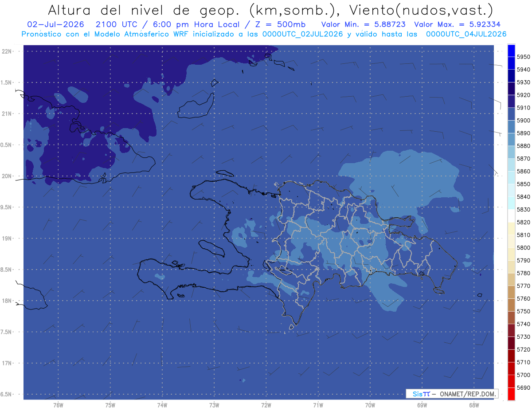Click the 22N latitude label

7,51
